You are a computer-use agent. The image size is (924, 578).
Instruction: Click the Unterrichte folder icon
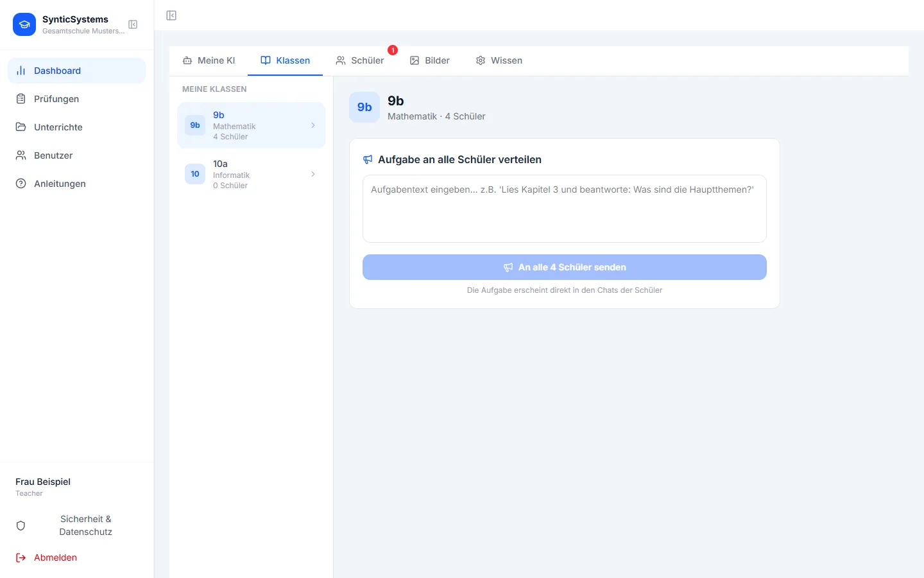[x=21, y=127]
